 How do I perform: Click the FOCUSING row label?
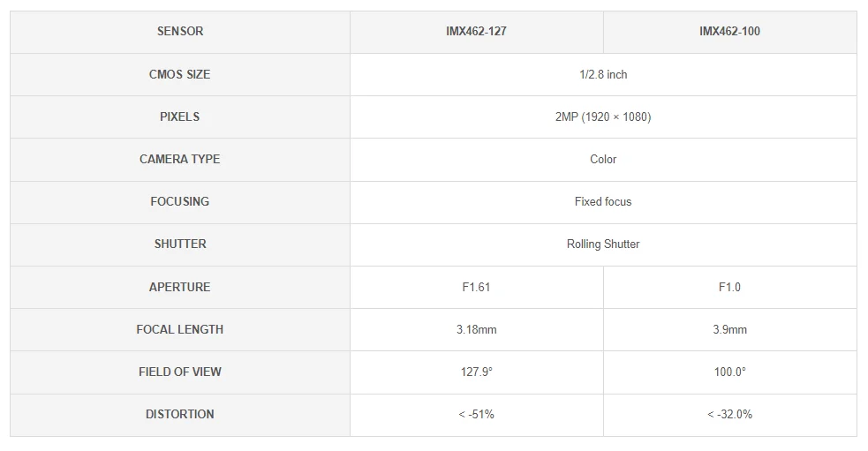(x=180, y=201)
